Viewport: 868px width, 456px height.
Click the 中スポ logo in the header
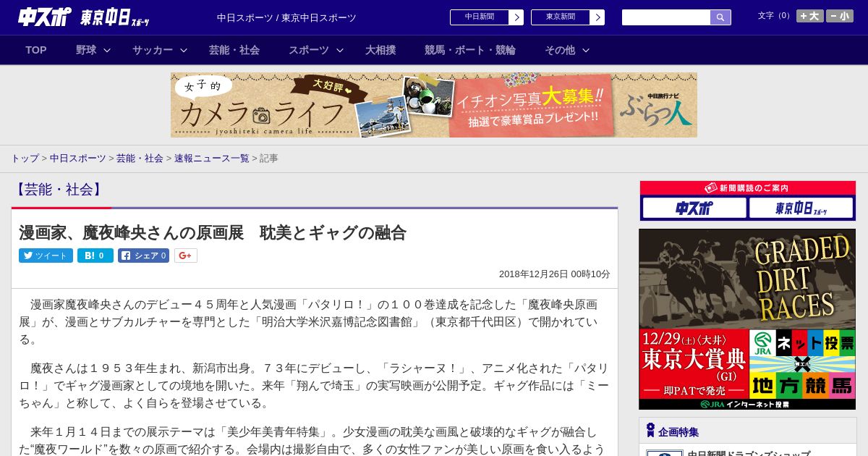pyautogui.click(x=44, y=17)
